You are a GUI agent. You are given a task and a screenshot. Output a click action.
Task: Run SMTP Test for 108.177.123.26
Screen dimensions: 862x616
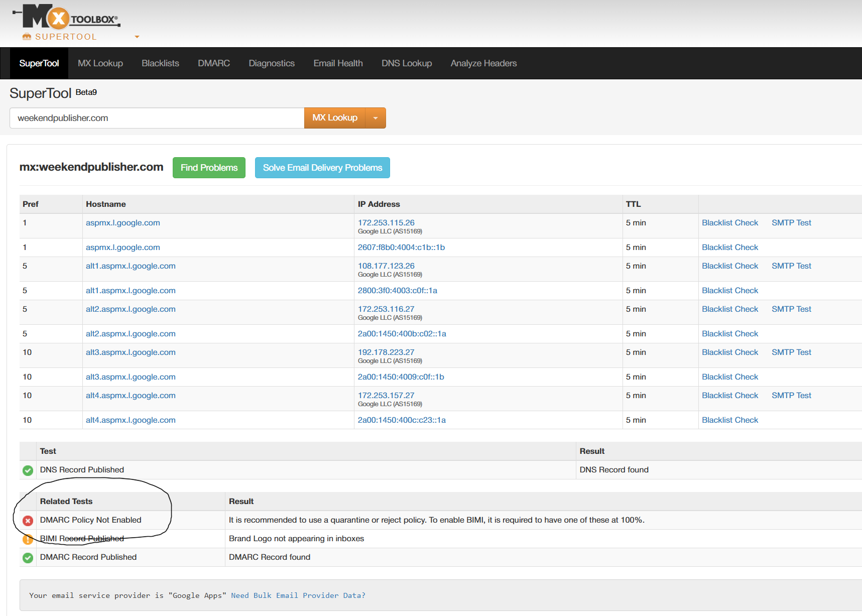coord(791,266)
